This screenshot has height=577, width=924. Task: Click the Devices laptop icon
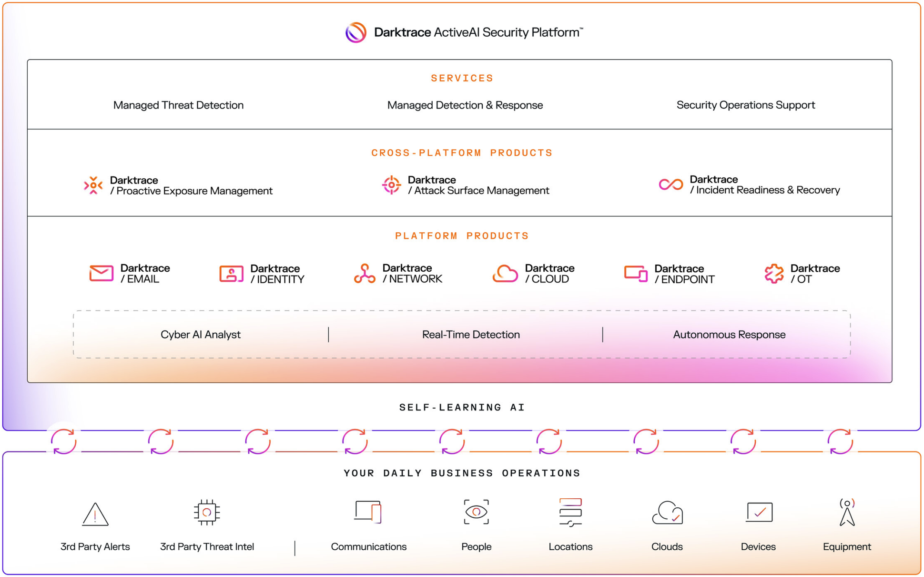tap(759, 512)
